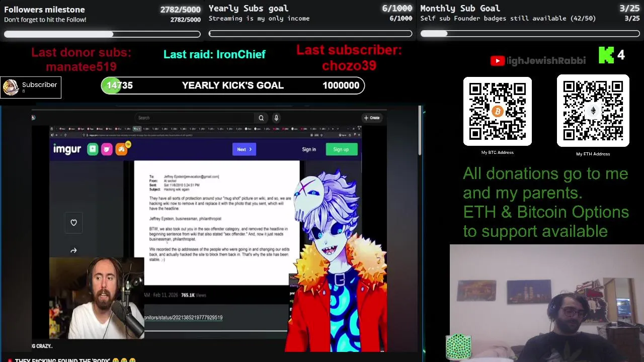This screenshot has height=362, width=644.
Task: Click the imgur logo
Action: [67, 149]
